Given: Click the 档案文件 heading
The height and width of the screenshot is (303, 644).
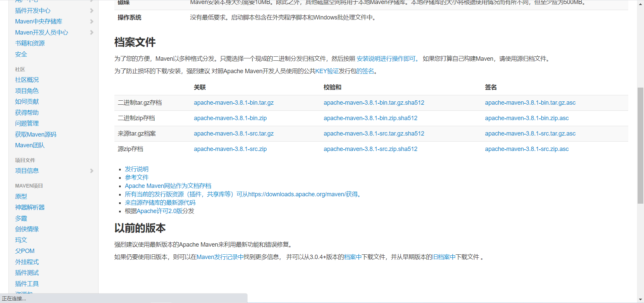Looking at the screenshot, I should (135, 42).
